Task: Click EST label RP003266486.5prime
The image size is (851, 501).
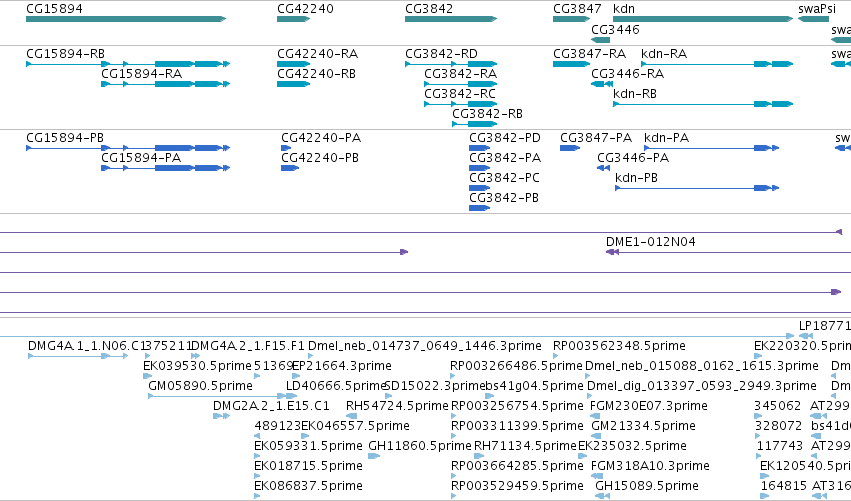Action: click(516, 366)
